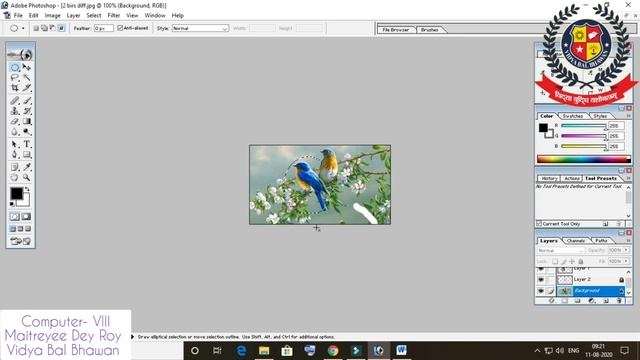This screenshot has height=360, width=640.
Task: Select the Gradient tool
Action: click(27, 122)
